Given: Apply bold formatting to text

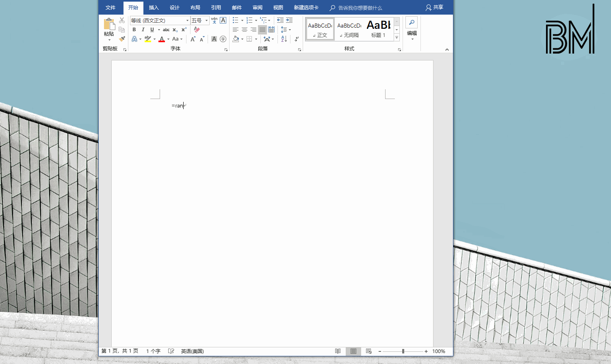Looking at the screenshot, I should pyautogui.click(x=134, y=30).
